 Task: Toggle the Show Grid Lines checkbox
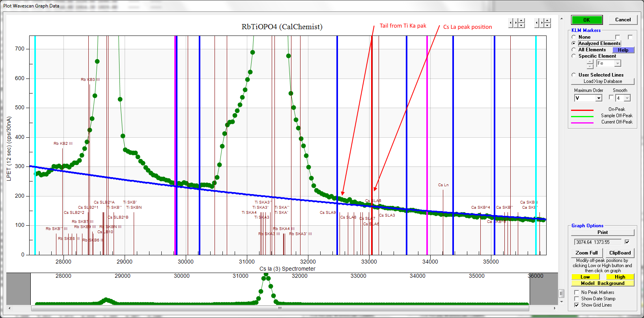577,305
